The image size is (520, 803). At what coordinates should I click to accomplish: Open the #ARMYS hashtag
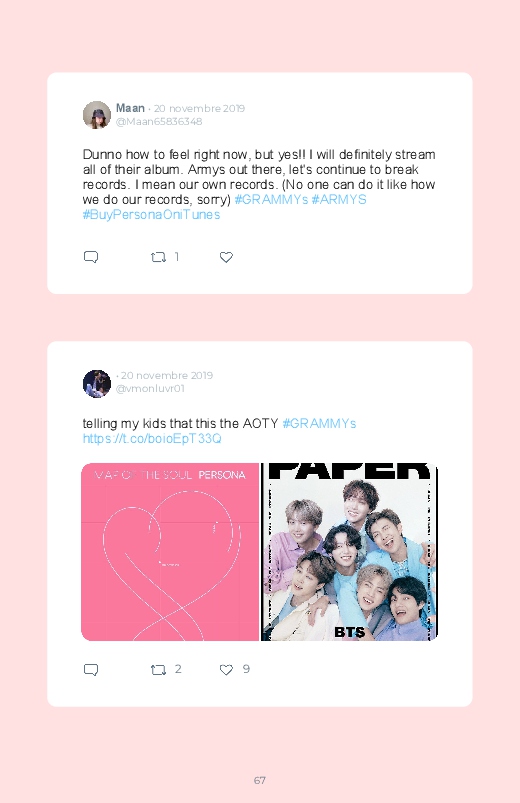(x=339, y=200)
